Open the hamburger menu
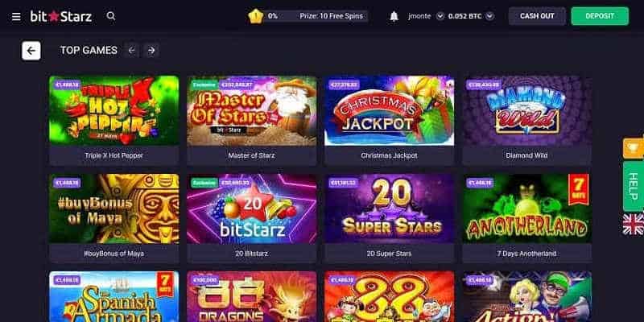Screen dimensions: 644x322 [x=16, y=16]
